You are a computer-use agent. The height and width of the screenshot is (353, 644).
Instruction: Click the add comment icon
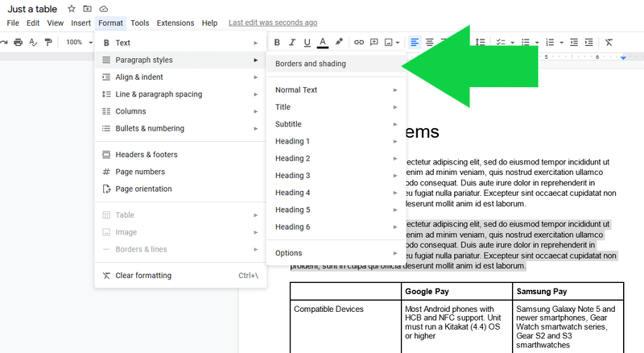point(374,42)
